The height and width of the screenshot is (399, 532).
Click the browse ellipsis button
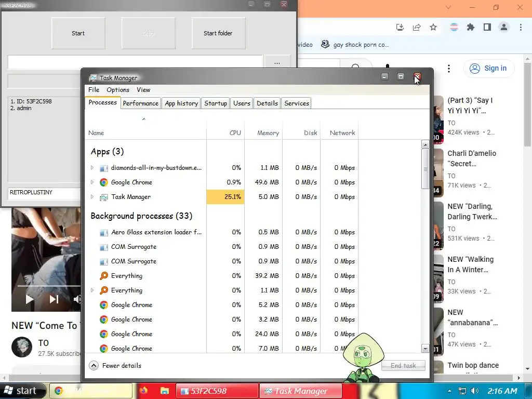pos(277,62)
